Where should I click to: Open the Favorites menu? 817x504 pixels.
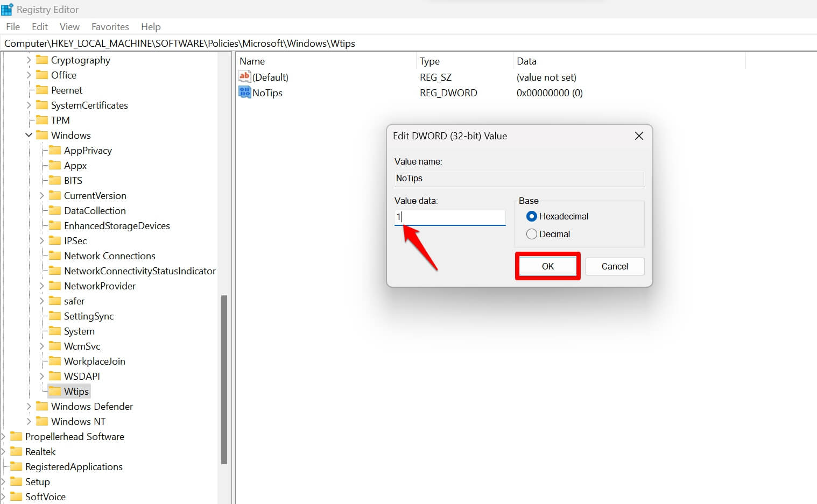(x=110, y=26)
